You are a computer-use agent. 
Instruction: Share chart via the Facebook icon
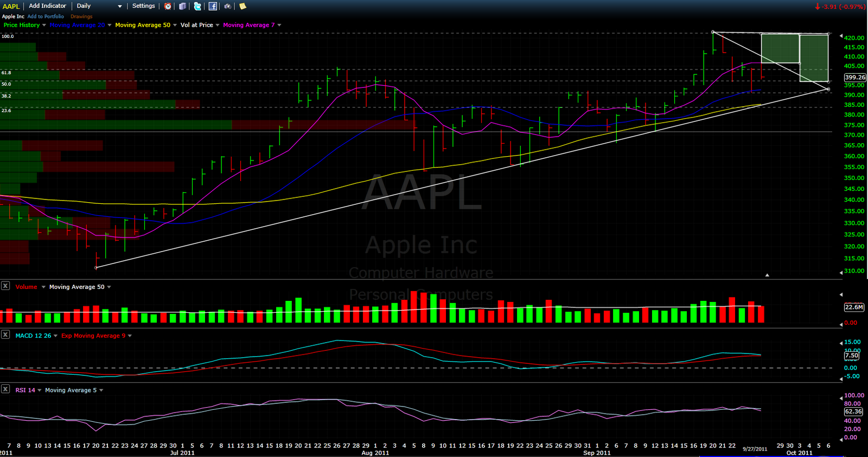(x=213, y=7)
